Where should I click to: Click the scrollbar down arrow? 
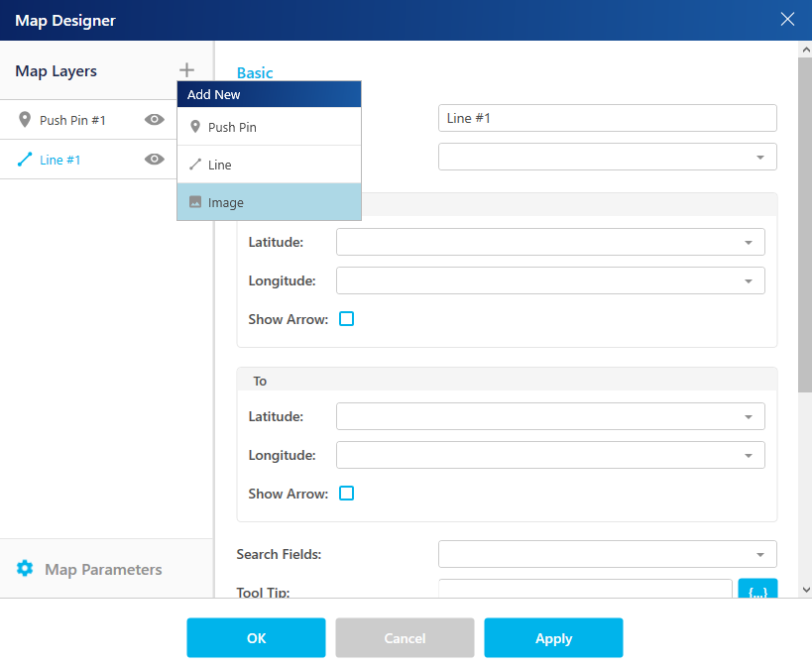pyautogui.click(x=806, y=590)
